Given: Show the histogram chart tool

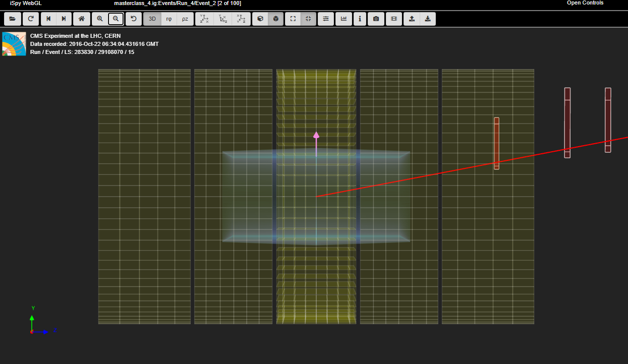Looking at the screenshot, I should [344, 19].
